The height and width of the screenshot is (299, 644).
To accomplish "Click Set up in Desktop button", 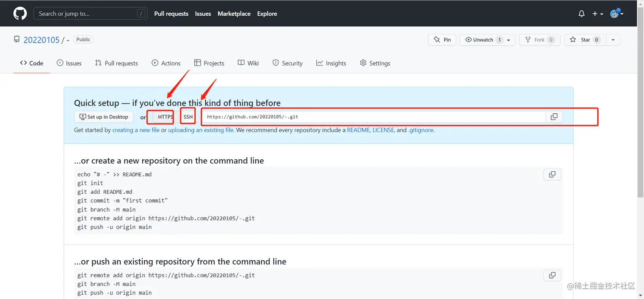I will 103,117.
